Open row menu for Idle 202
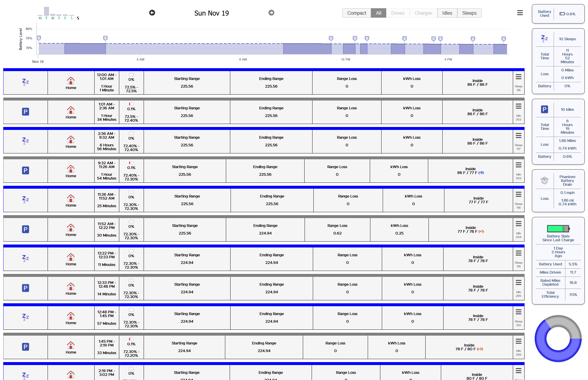 coord(519,106)
